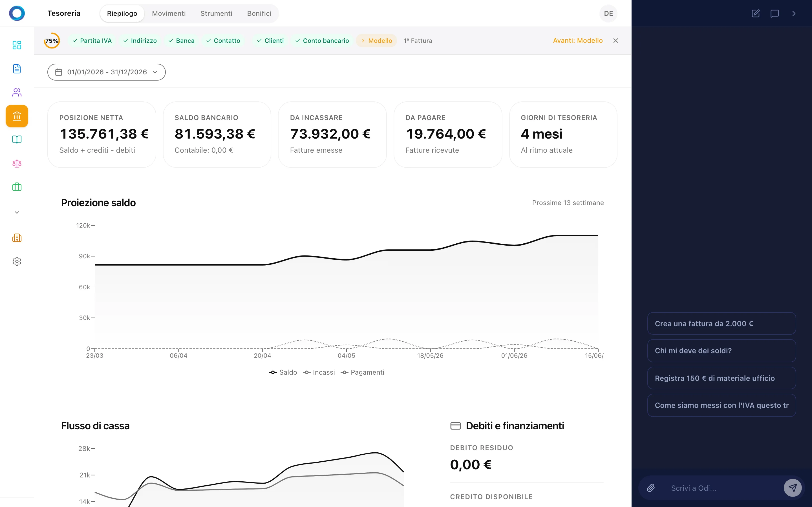
Task: Collapse the chat panel with right chevron
Action: coord(794,14)
